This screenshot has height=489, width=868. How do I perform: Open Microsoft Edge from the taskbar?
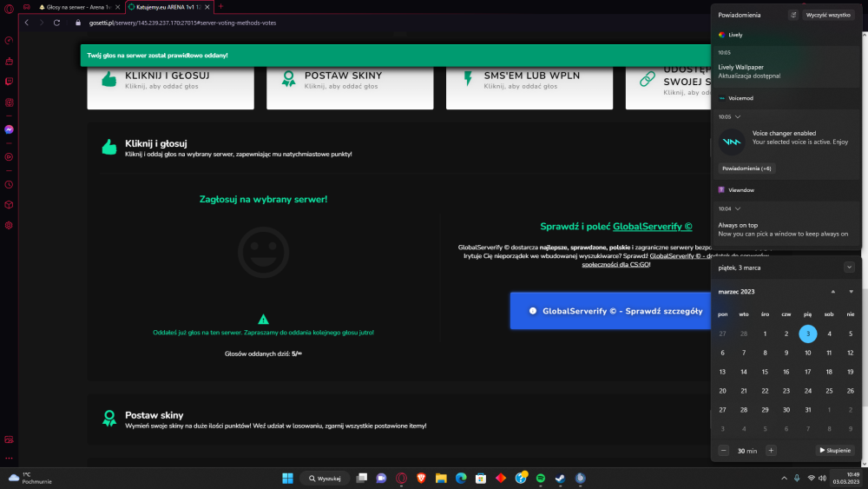[x=461, y=478]
